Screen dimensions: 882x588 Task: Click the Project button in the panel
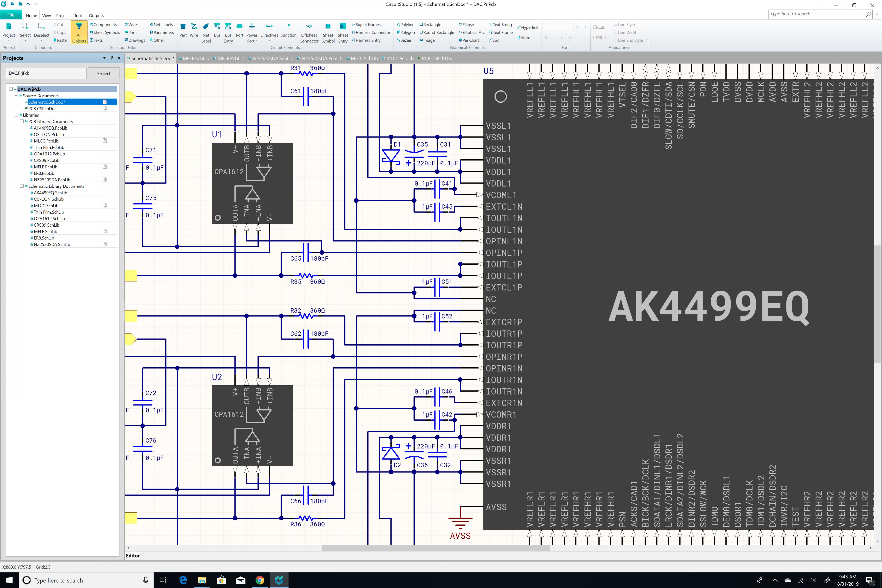coord(104,73)
